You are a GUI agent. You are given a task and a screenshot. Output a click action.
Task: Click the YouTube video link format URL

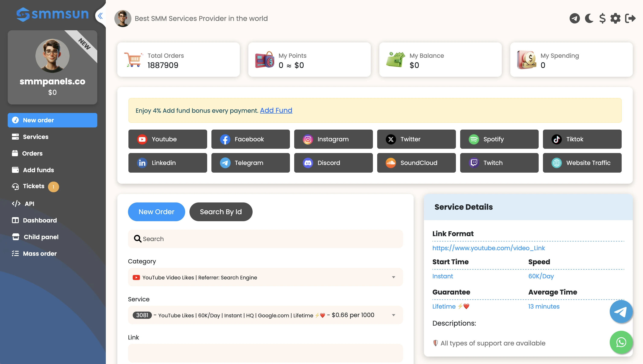pos(488,248)
